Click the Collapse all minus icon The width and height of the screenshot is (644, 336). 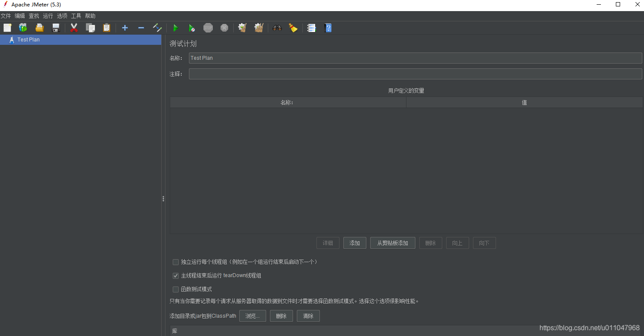point(141,28)
